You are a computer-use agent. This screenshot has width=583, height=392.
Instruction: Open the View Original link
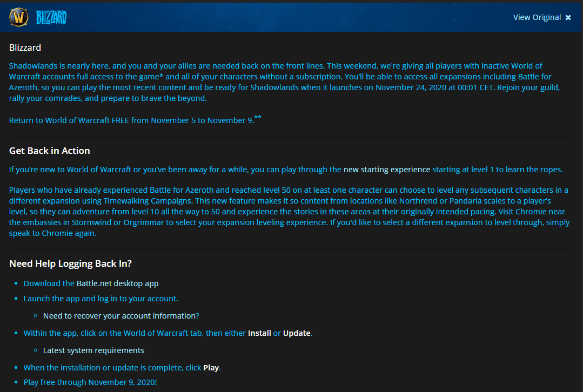click(x=537, y=17)
